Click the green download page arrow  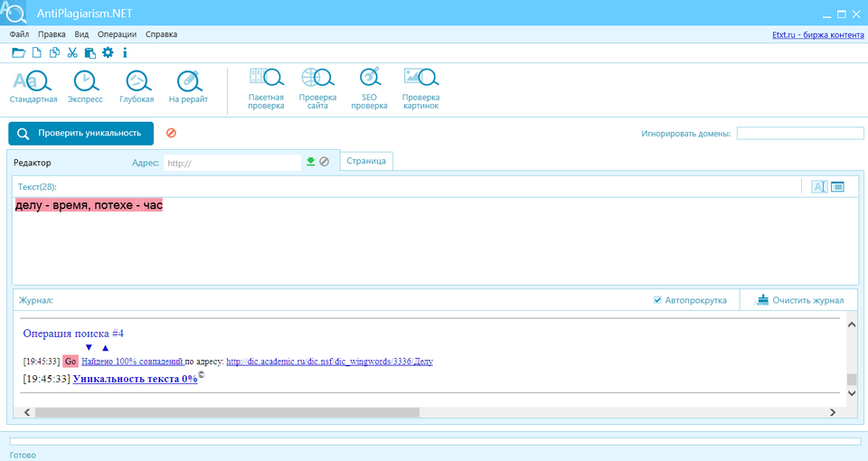(x=310, y=162)
